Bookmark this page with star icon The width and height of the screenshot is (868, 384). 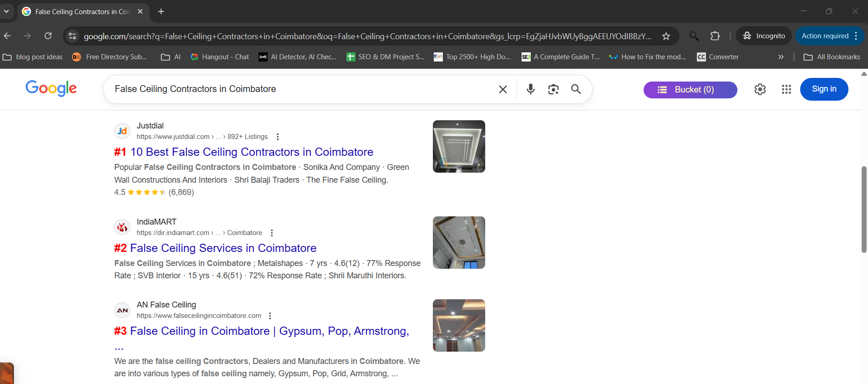click(x=666, y=36)
